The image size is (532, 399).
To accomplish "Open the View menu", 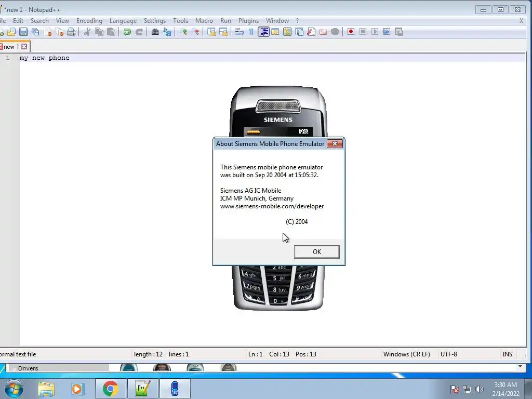I will coord(62,21).
